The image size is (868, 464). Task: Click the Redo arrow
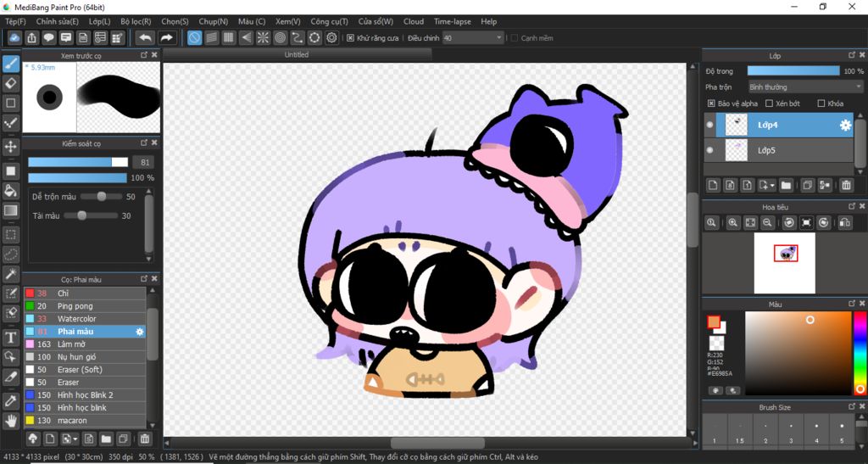[x=166, y=37]
